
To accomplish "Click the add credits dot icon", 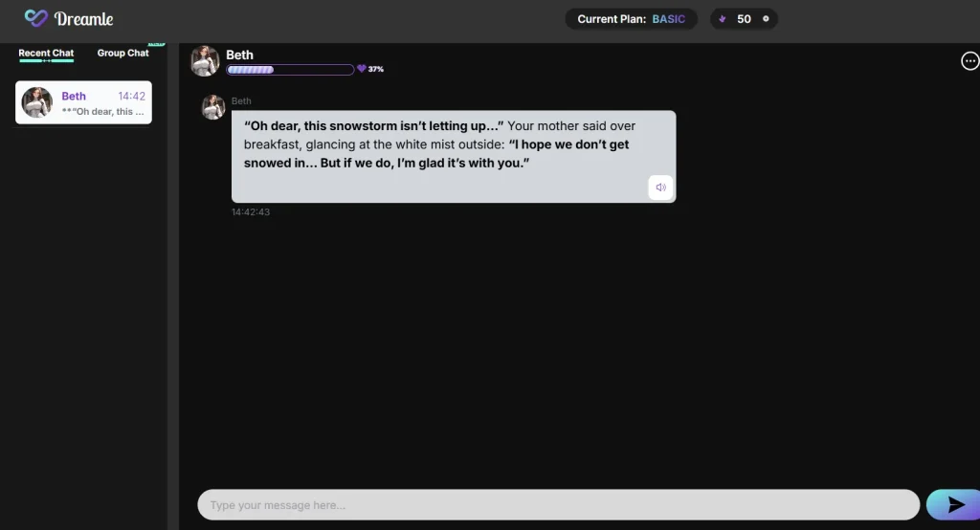I will (766, 19).
